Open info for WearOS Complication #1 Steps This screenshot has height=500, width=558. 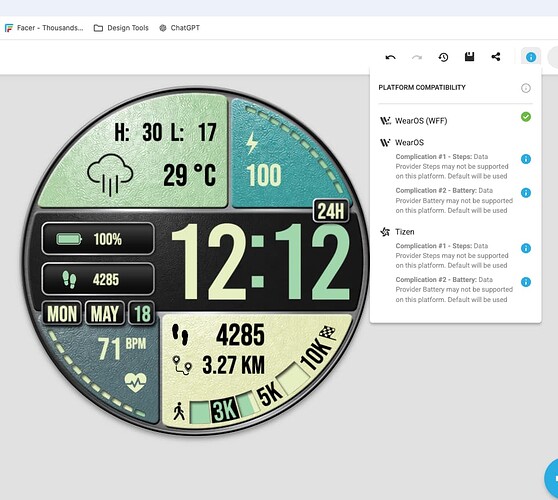tap(526, 159)
